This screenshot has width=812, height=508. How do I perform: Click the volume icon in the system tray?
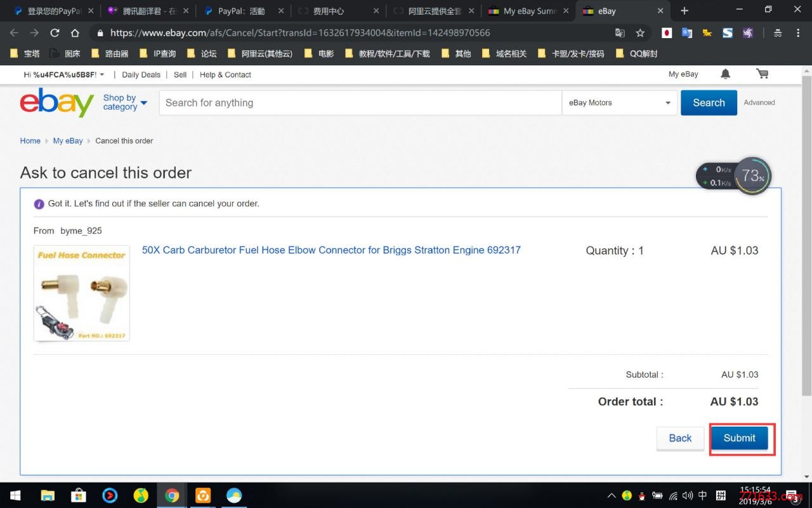pos(688,495)
